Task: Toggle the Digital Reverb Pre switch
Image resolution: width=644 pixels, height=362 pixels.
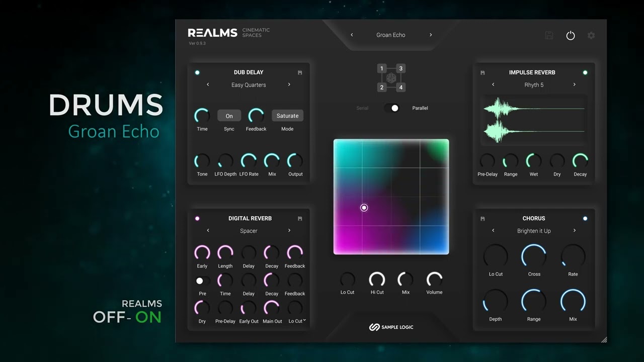Action: pos(202,281)
